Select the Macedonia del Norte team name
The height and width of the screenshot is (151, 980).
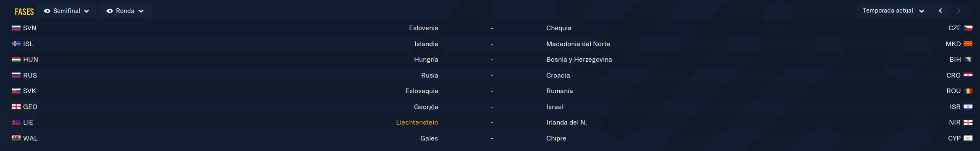(578, 44)
